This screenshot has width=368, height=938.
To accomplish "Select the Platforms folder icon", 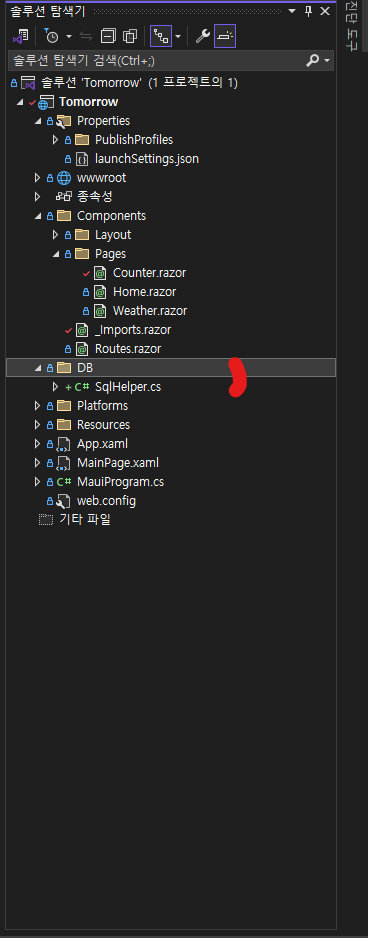I will [x=64, y=406].
